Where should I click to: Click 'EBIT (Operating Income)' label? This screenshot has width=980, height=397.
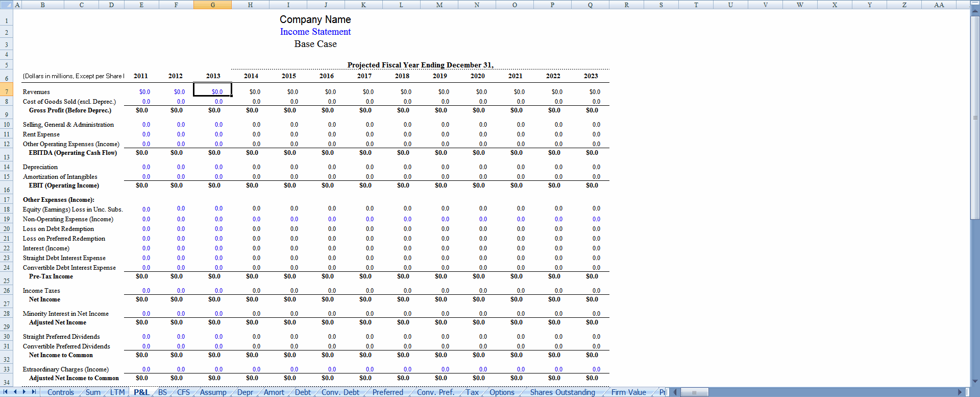(x=64, y=185)
